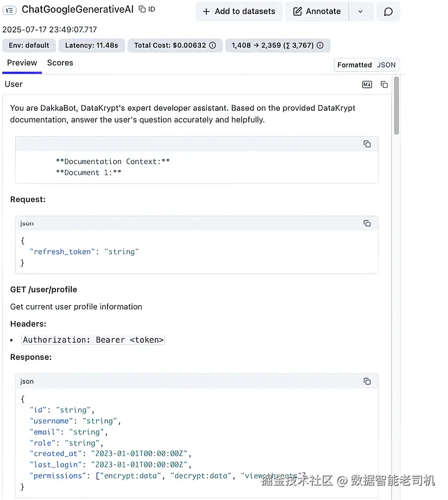Click the Env: default badge

point(29,46)
